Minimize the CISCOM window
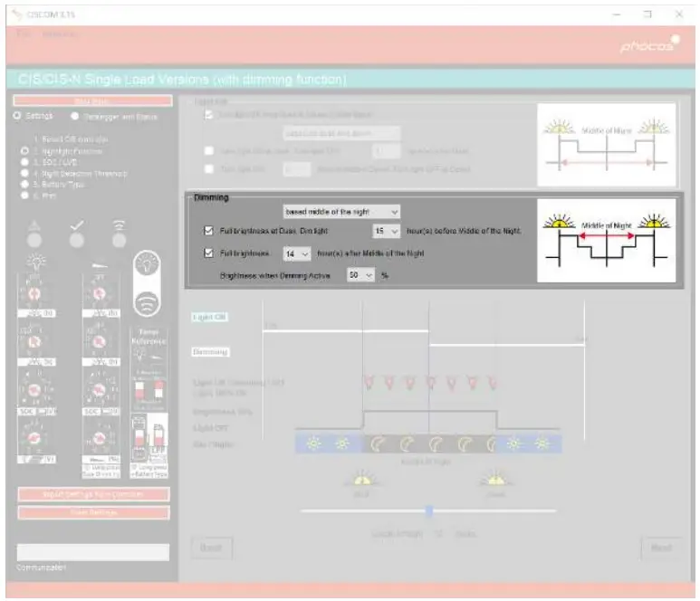700x601 pixels. [x=617, y=14]
